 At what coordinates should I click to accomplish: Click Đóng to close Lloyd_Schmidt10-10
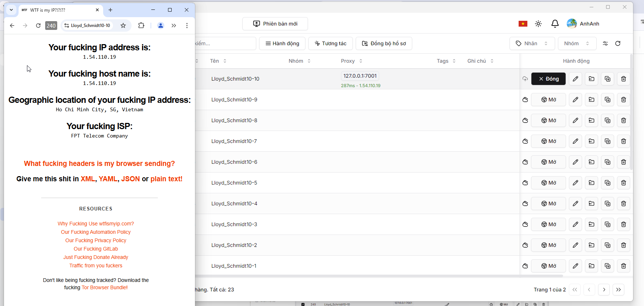point(548,79)
